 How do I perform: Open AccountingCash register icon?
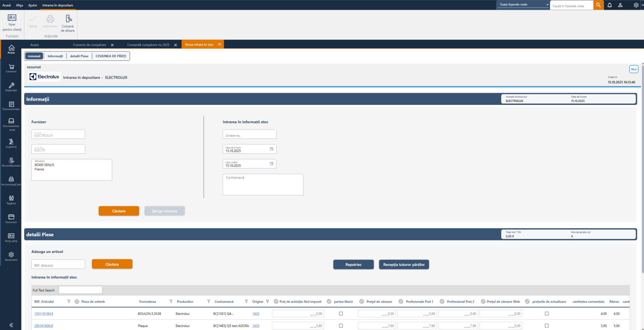pos(11,179)
